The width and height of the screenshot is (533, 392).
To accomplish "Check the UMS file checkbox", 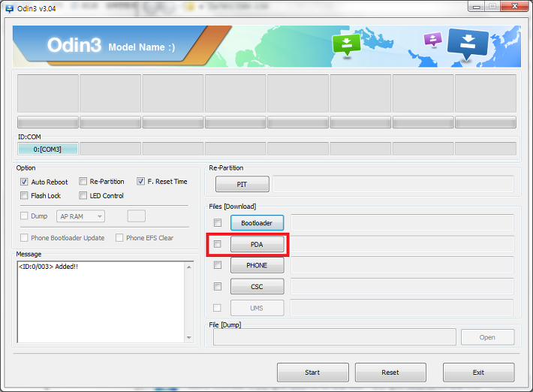I will pyautogui.click(x=217, y=308).
